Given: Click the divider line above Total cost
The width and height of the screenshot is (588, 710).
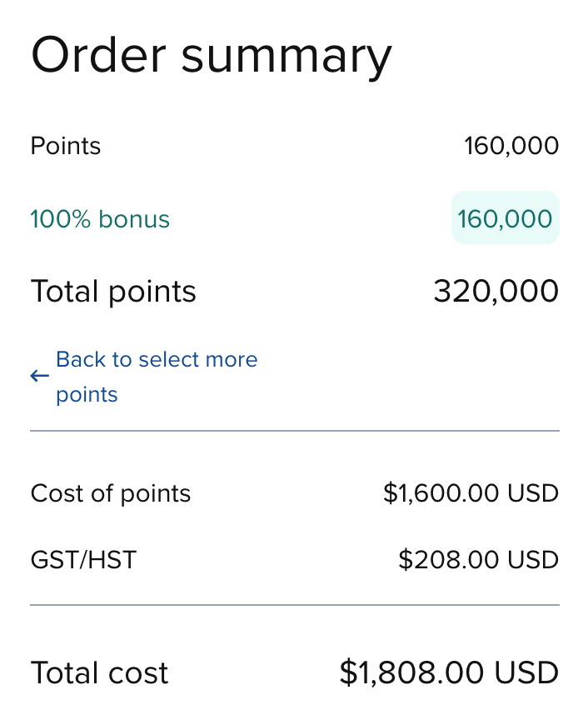Looking at the screenshot, I should pos(294,602).
